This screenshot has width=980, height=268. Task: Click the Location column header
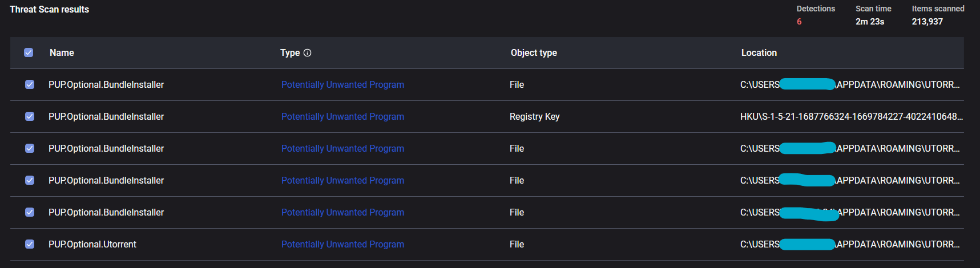click(x=759, y=52)
